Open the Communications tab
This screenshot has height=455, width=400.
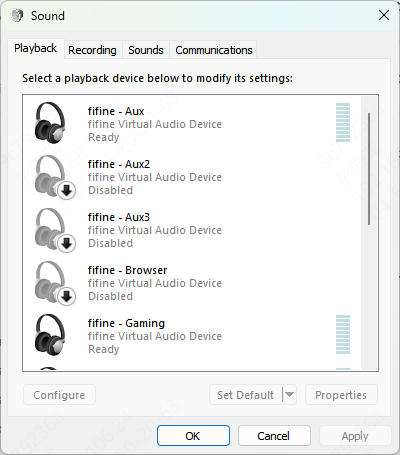[214, 50]
